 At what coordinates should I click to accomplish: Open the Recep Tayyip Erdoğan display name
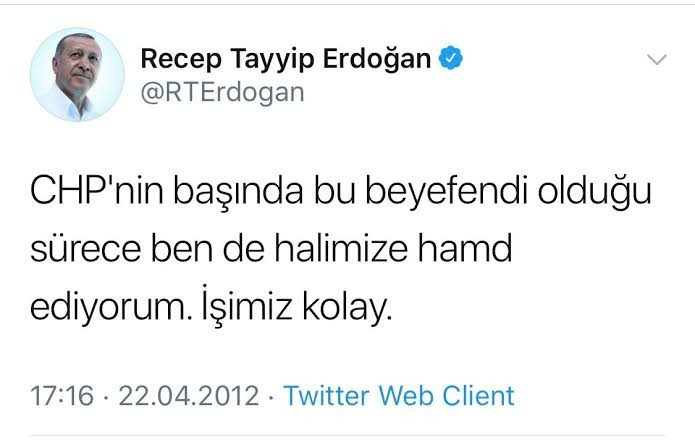[286, 60]
